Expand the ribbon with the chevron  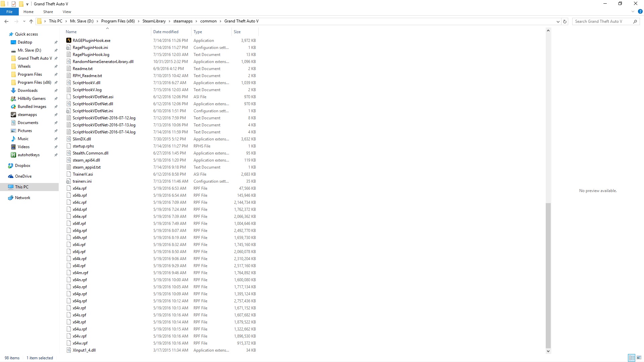[633, 11]
